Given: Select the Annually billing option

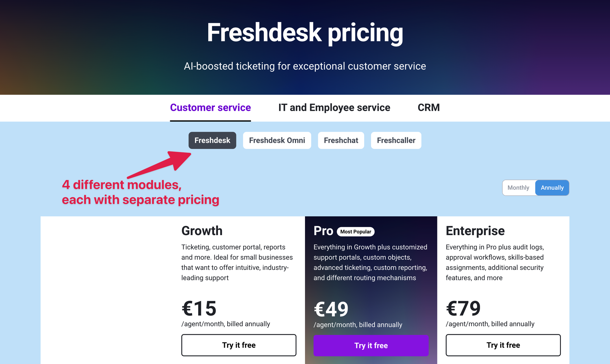Looking at the screenshot, I should coord(552,188).
